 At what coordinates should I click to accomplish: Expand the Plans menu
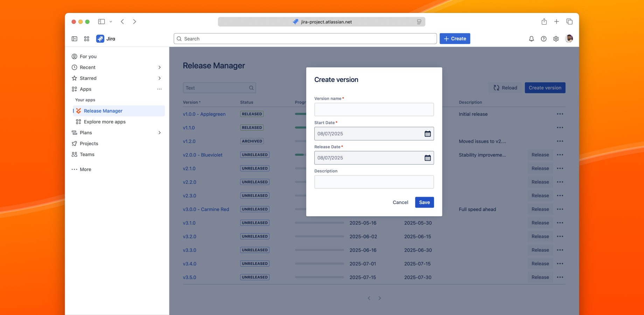[x=160, y=133]
